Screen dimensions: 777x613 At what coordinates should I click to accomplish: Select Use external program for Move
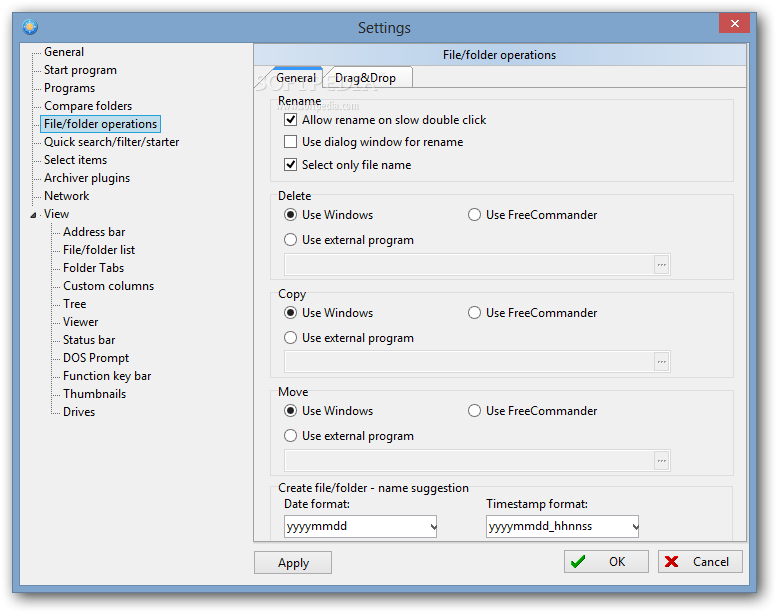tap(290, 436)
